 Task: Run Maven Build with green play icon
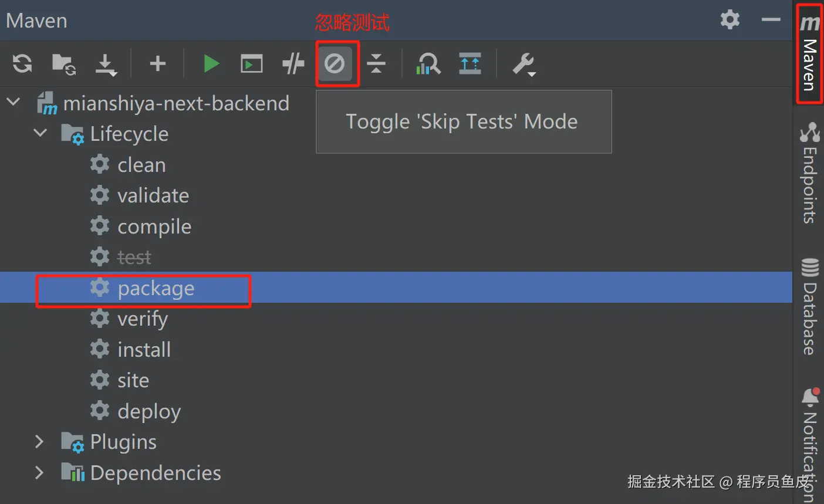[211, 63]
